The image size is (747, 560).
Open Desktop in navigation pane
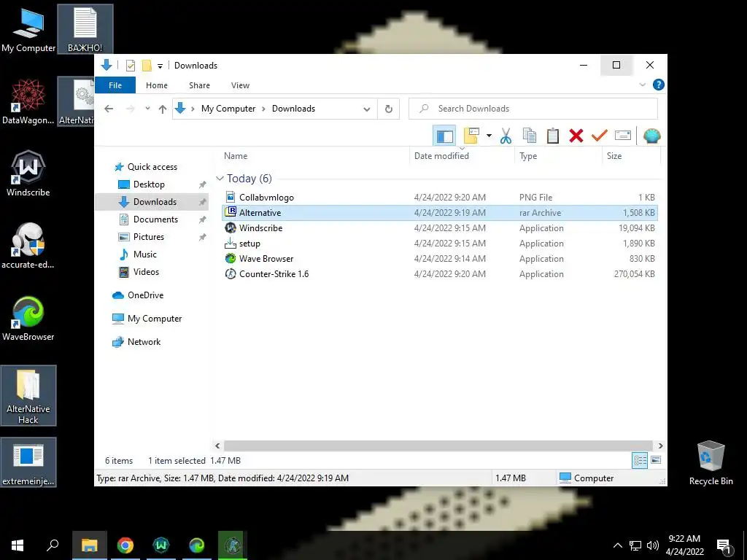(149, 184)
